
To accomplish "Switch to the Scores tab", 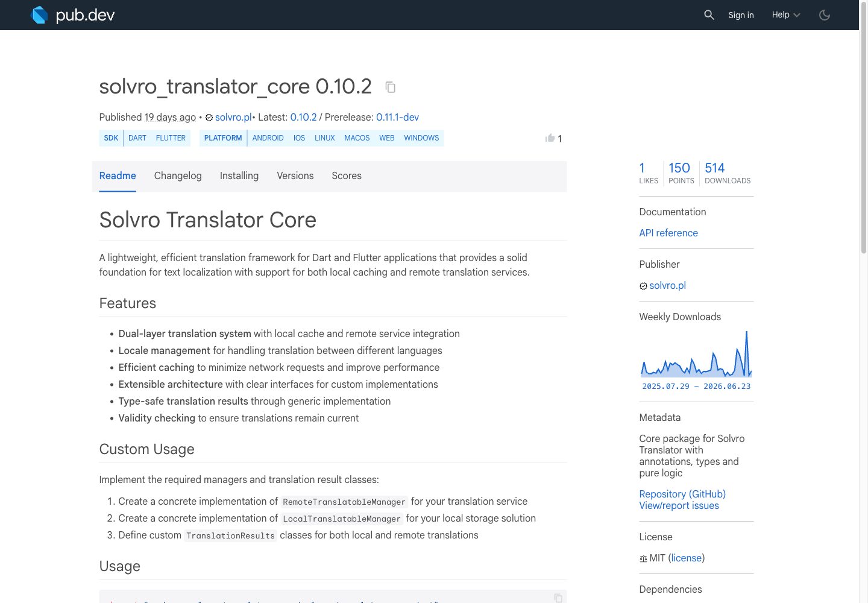I will 347,176.
